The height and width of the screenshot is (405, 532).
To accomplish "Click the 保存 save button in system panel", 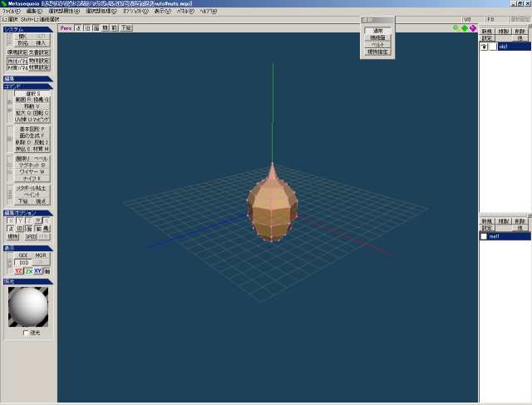I will click(22, 43).
